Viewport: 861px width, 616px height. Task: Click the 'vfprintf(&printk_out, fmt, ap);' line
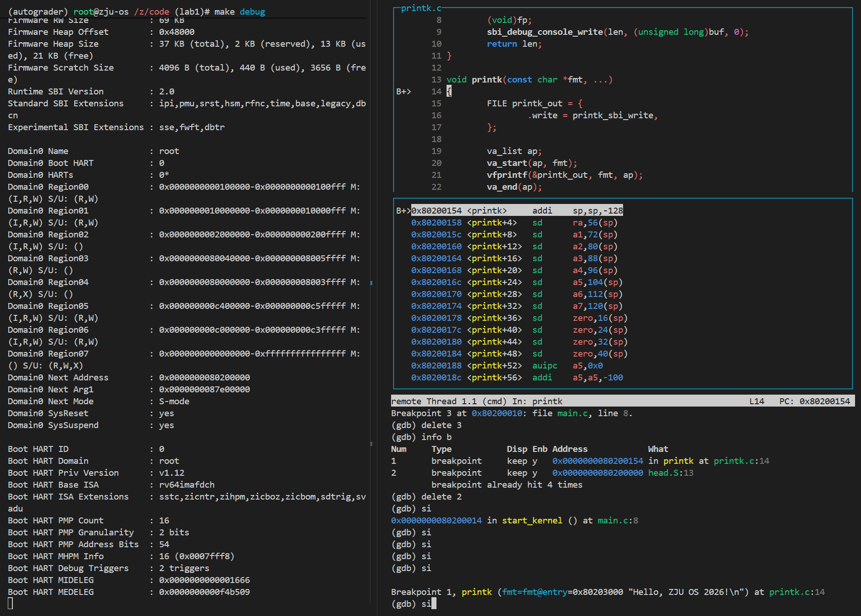pyautogui.click(x=565, y=175)
